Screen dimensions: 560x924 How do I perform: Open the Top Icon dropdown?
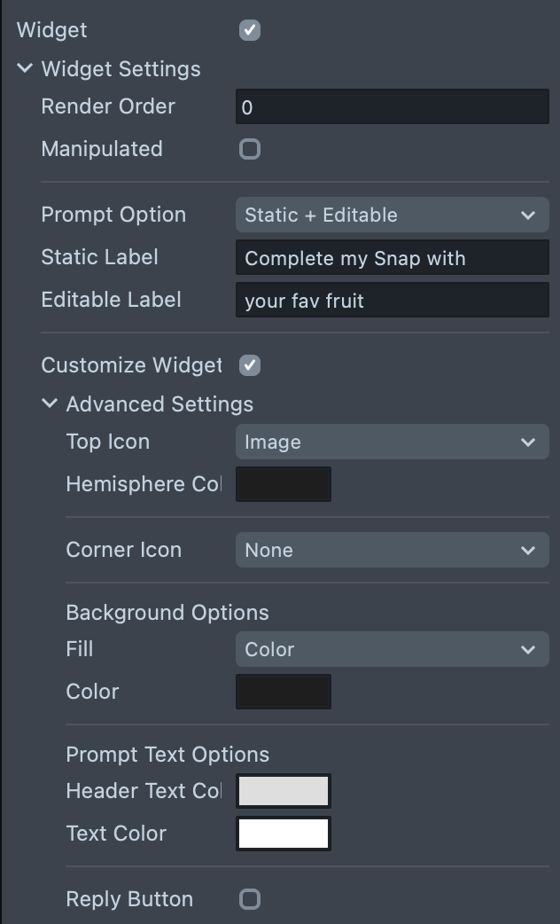[392, 442]
